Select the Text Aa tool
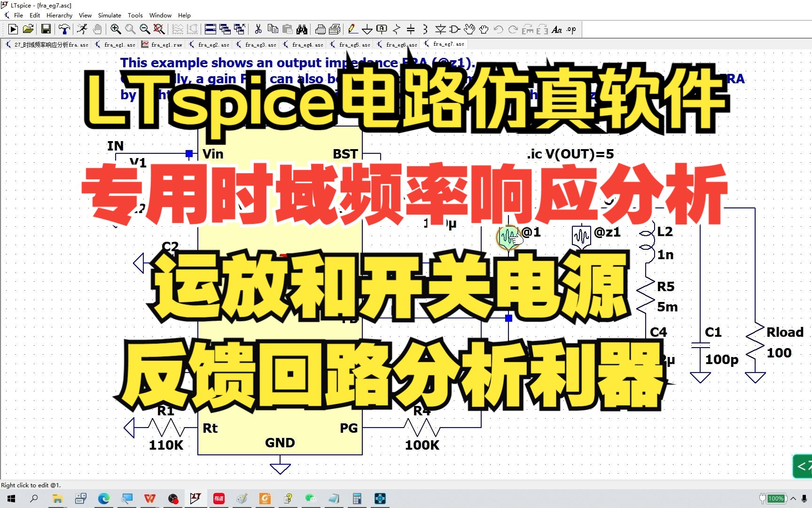Image resolution: width=812 pixels, height=508 pixels. point(557,29)
